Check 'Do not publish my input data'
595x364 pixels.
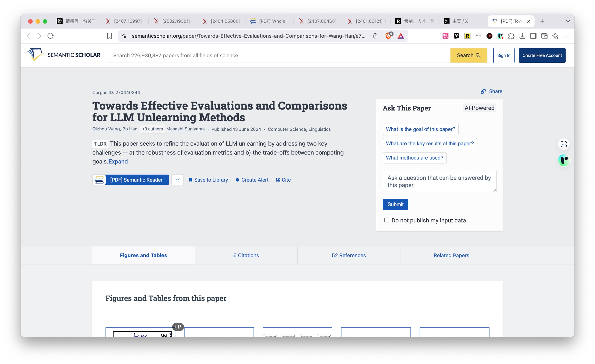click(x=387, y=220)
